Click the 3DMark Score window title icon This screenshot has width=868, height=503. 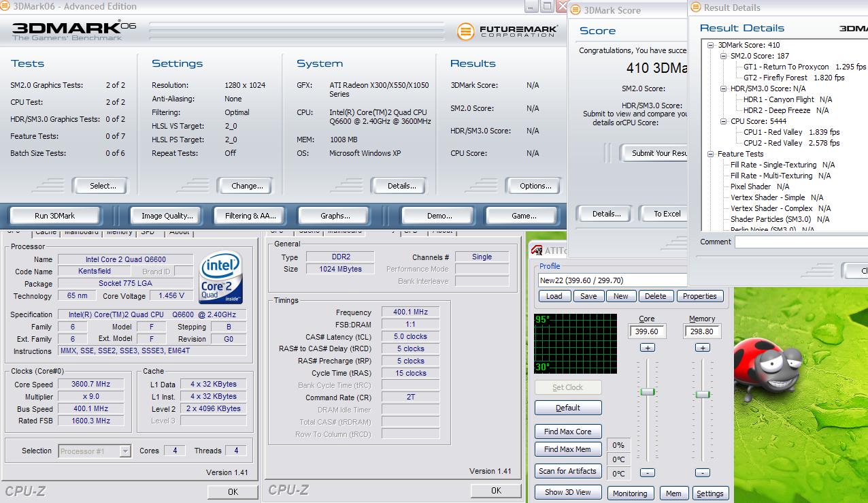[576, 10]
